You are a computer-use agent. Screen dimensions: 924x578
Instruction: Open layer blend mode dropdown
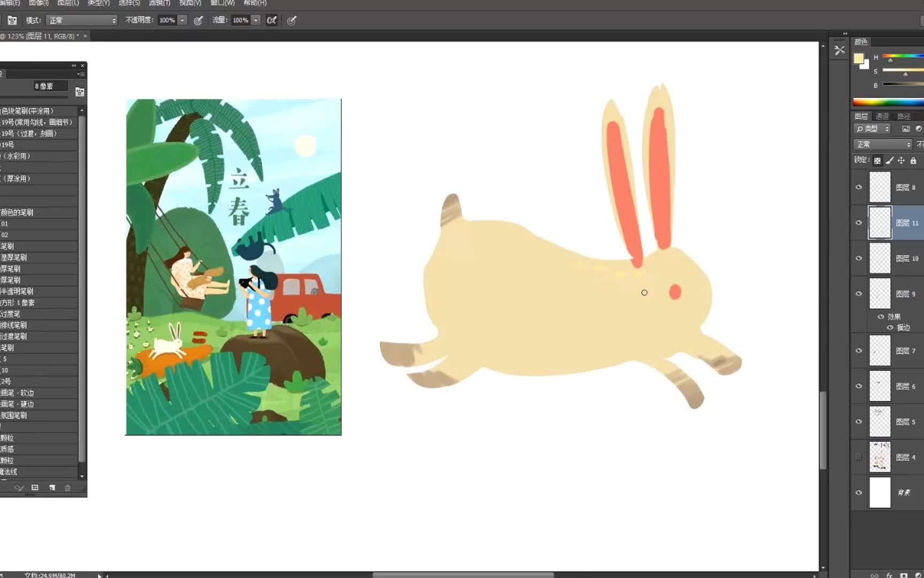point(883,144)
